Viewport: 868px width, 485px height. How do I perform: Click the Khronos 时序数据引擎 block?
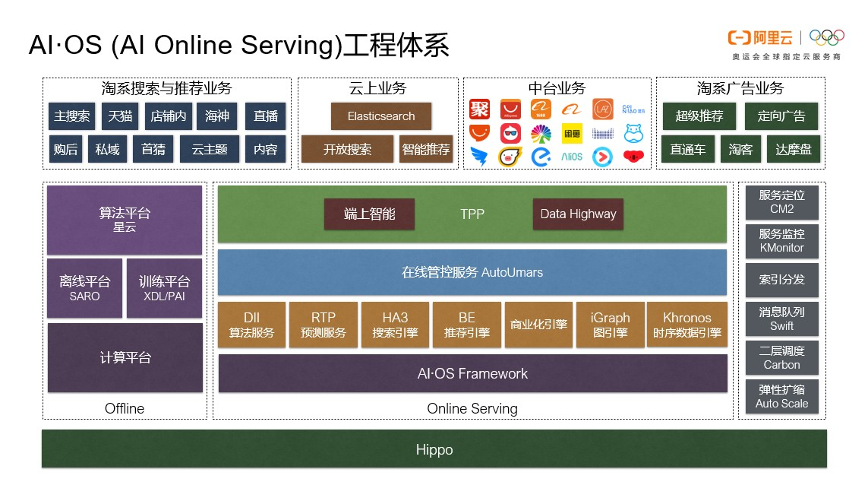pos(687,325)
